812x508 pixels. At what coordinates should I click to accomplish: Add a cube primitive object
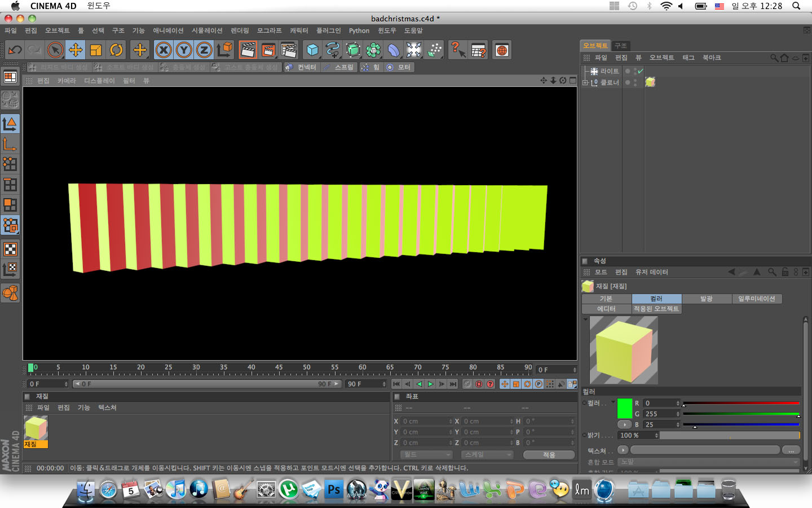[x=312, y=50]
